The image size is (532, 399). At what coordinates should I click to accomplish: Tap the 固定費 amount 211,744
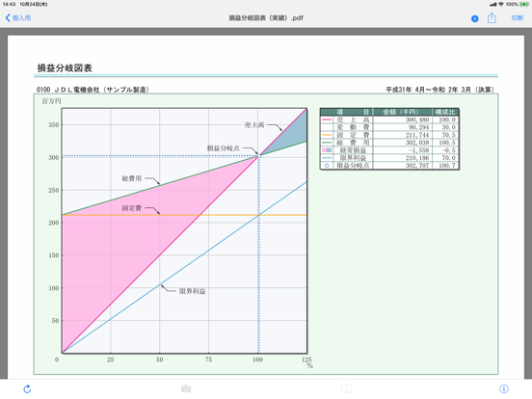pyautogui.click(x=417, y=135)
